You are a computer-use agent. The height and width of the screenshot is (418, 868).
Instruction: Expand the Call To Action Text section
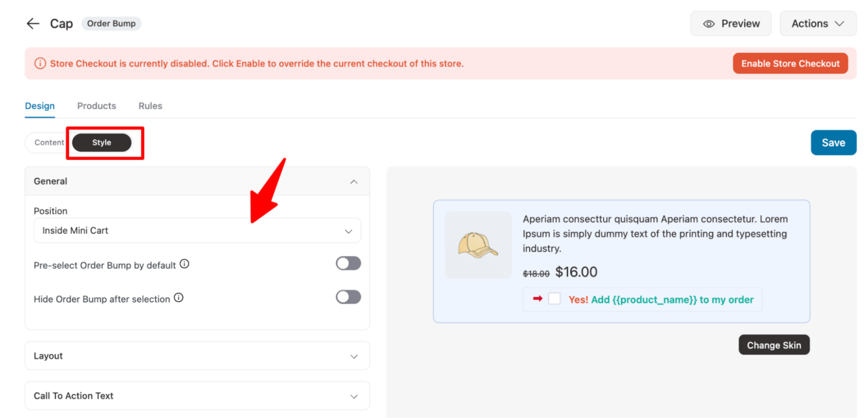point(197,395)
